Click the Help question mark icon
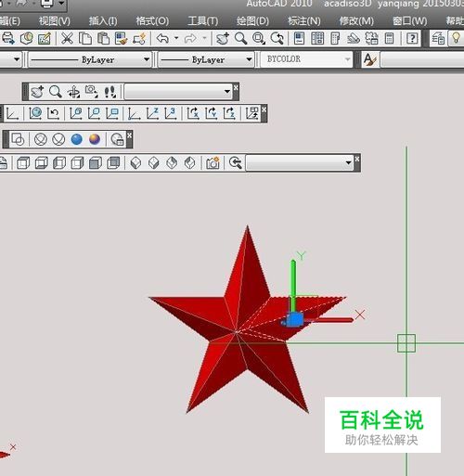The width and height of the screenshot is (464, 476). click(x=412, y=38)
